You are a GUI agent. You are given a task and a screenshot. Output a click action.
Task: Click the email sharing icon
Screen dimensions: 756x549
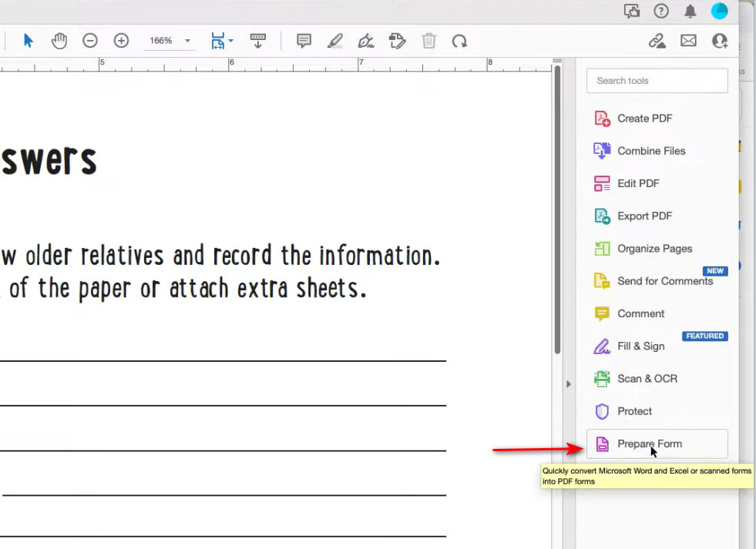click(x=688, y=40)
